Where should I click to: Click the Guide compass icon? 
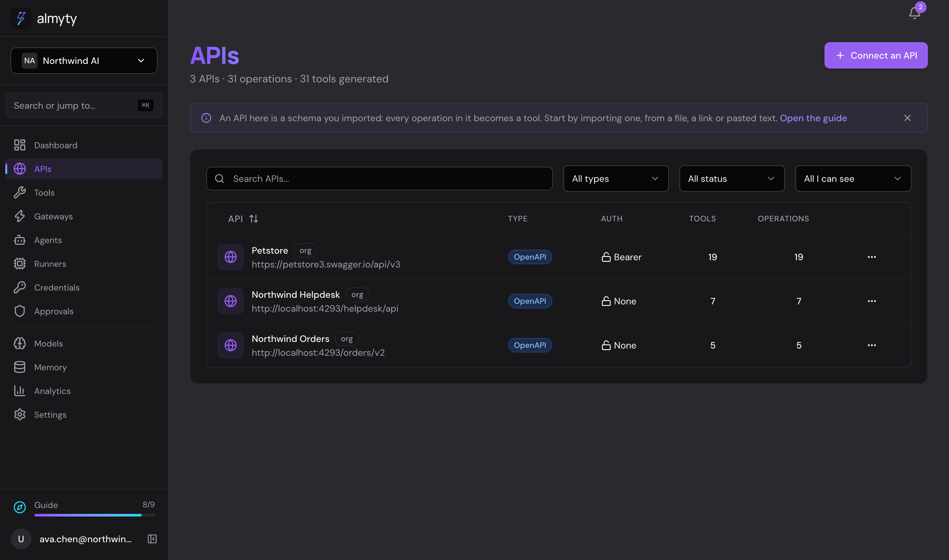20,507
